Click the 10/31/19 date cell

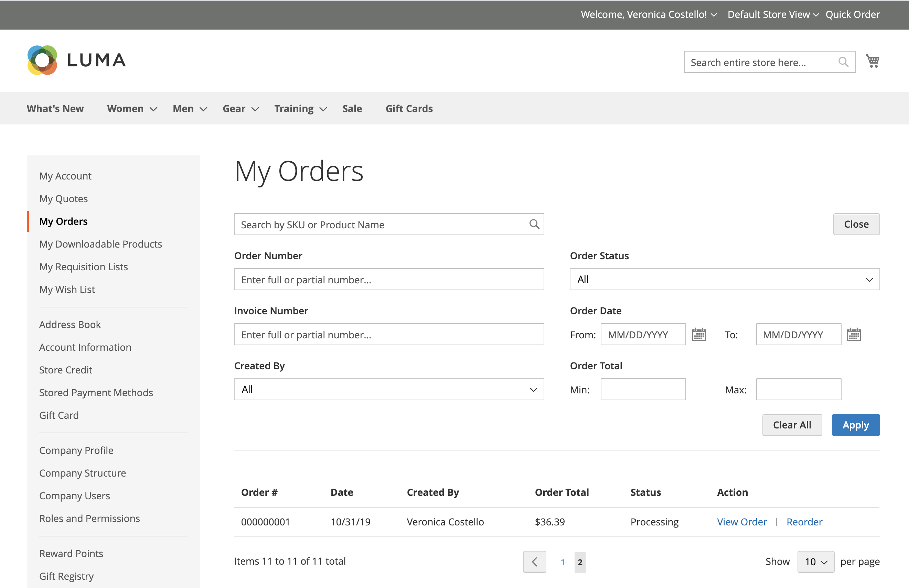(x=350, y=522)
